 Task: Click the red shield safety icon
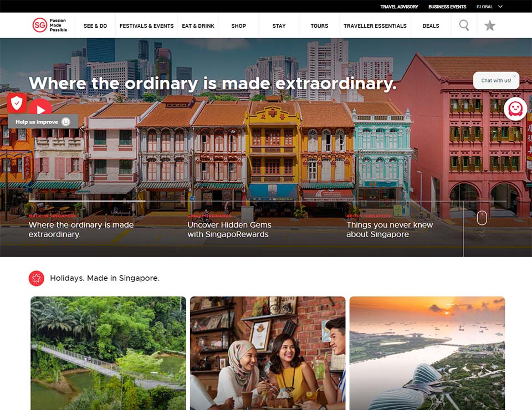(x=17, y=102)
